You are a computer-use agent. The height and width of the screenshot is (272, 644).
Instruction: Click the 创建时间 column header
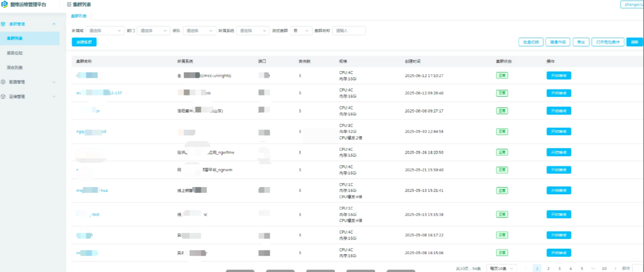(x=413, y=61)
